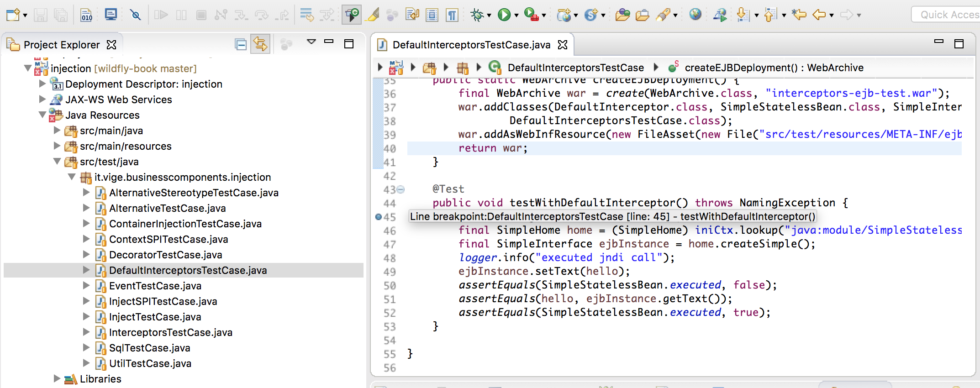
Task: Toggle Show Whitespace Characters pilcrow icon
Action: click(452, 15)
